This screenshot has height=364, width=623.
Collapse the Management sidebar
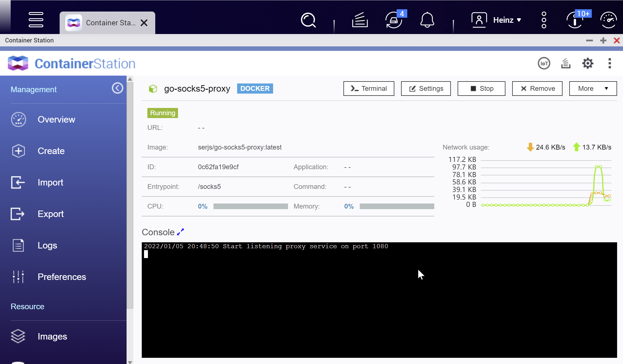(x=117, y=88)
